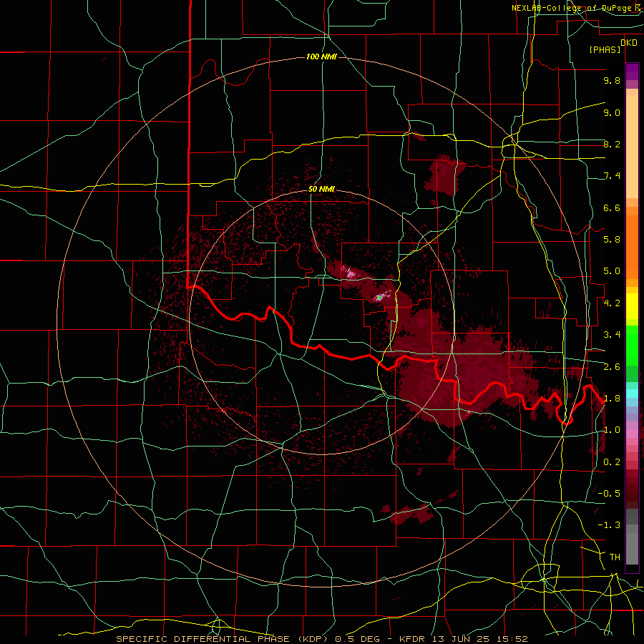Viewport: 644px width, 644px height.
Task: Click the "DKD" label above the color bar
Action: coord(629,43)
